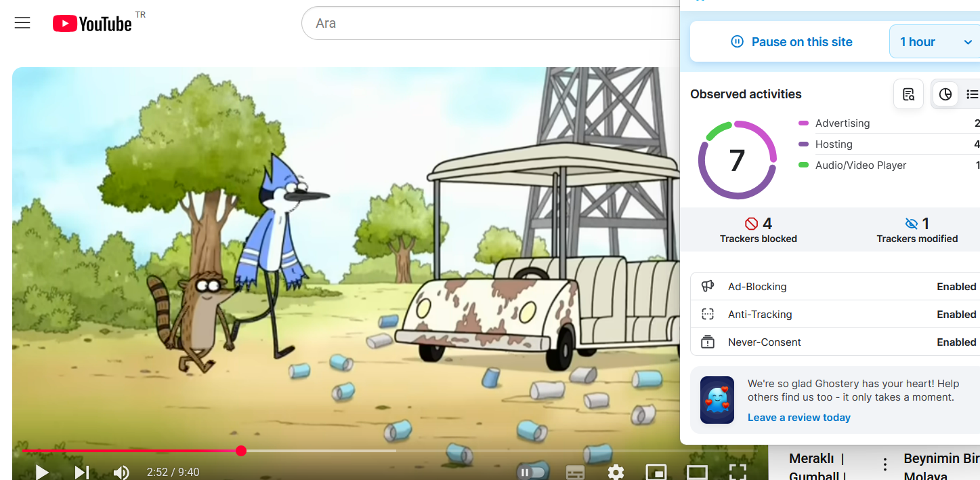Click the 2:52 / 9:40 time display
The height and width of the screenshot is (480, 980).
coord(173,472)
